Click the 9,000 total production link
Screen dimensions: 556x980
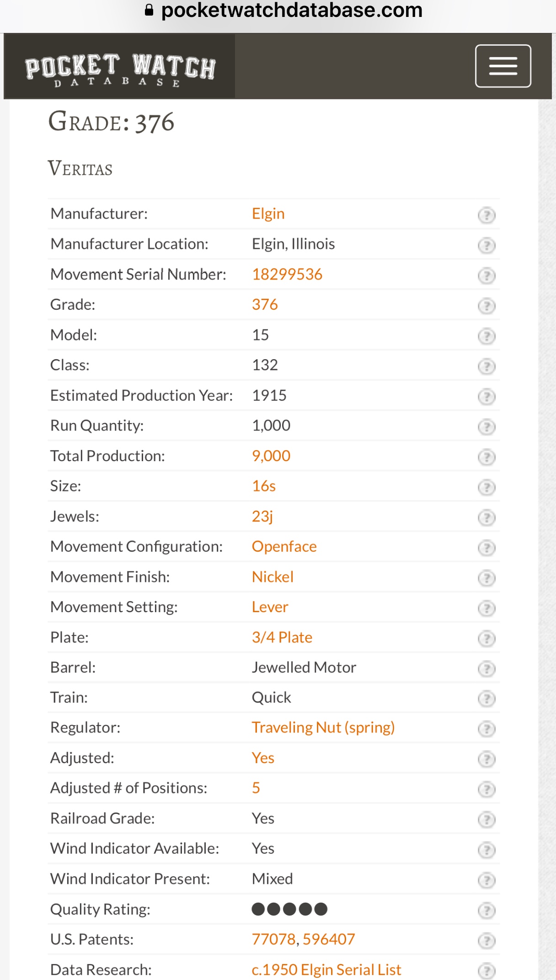[271, 456]
